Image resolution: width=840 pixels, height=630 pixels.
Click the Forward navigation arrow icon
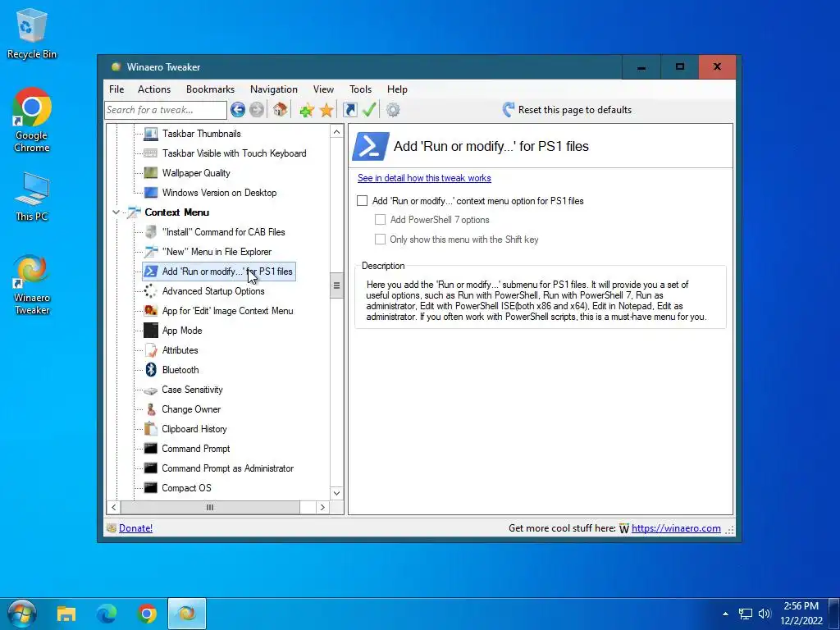coord(257,110)
